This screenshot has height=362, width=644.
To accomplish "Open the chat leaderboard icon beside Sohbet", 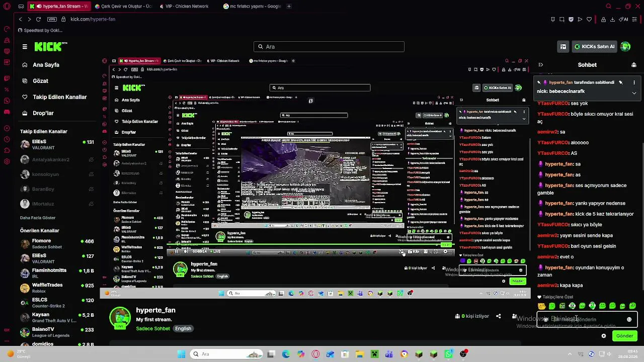I will (633, 65).
